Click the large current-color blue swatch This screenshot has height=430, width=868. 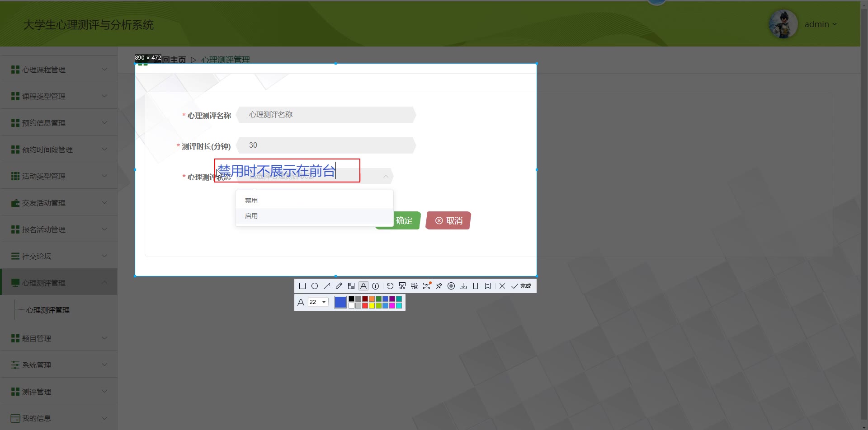(x=340, y=302)
